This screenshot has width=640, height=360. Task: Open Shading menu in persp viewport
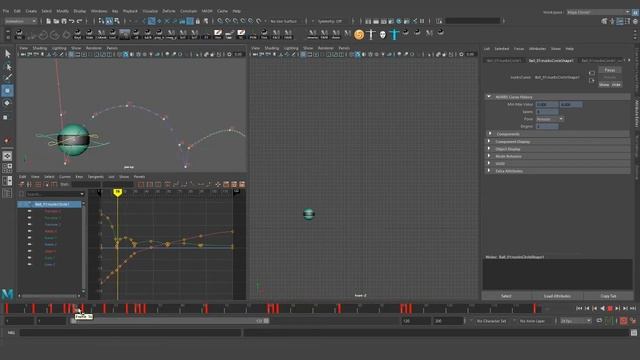pos(40,48)
